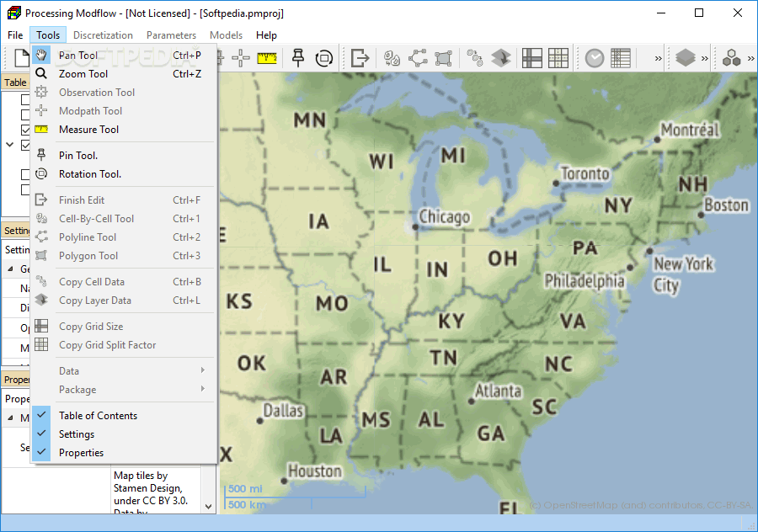
Task: Open overflow chevron next to stacked layers icon
Action: (704, 58)
